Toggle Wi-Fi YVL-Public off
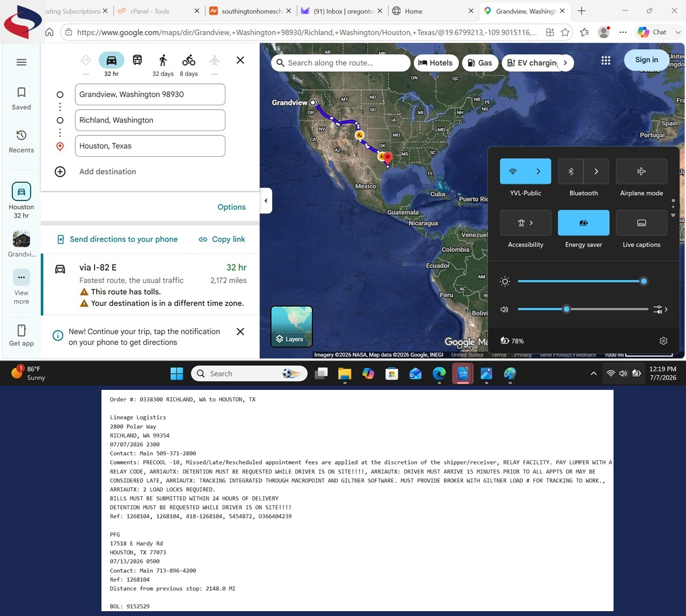This screenshot has height=616, width=686. (x=513, y=171)
